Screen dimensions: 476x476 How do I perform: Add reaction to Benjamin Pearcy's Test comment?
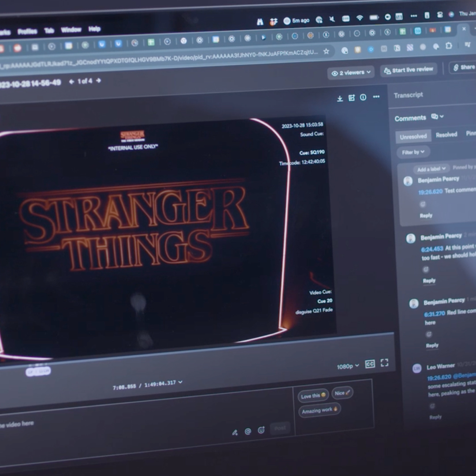click(x=423, y=204)
